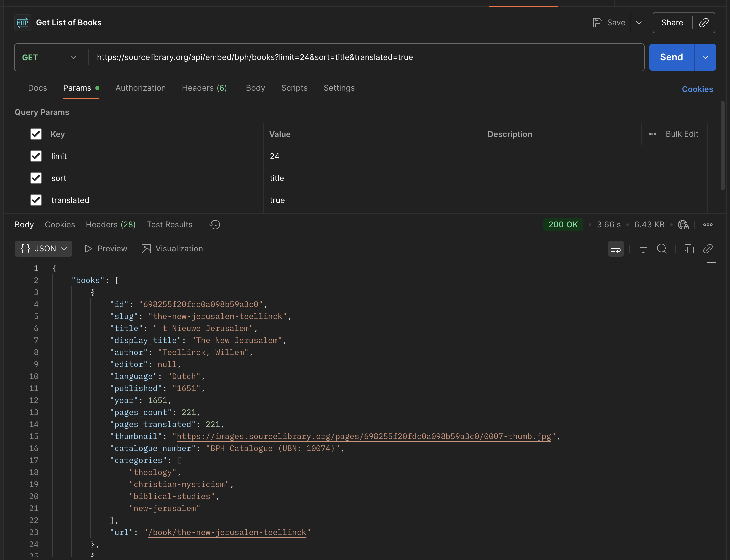730x560 pixels.
Task: Click the HTTP request type icon
Action: tap(23, 23)
